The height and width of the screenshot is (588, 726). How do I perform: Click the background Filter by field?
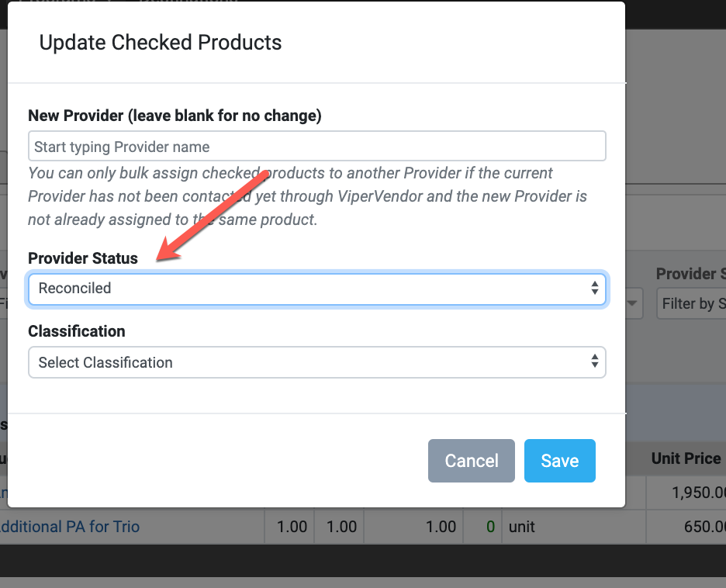point(692,304)
